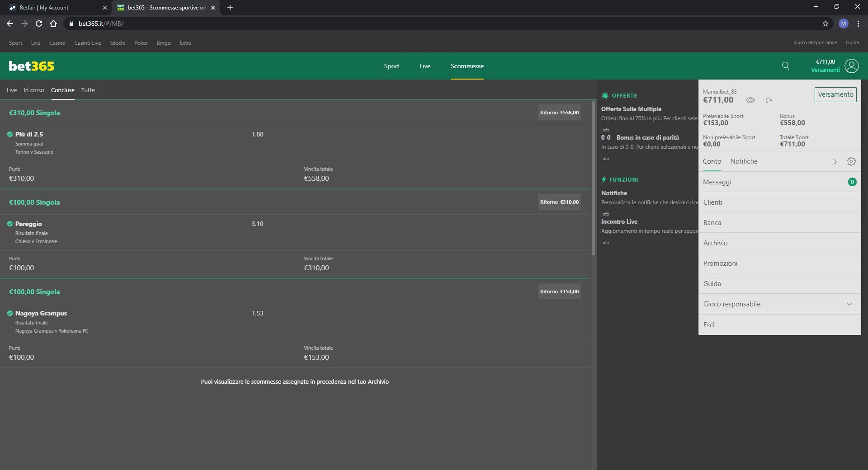The width and height of the screenshot is (868, 470).
Task: Close the bet365 browser tab
Action: tap(213, 8)
